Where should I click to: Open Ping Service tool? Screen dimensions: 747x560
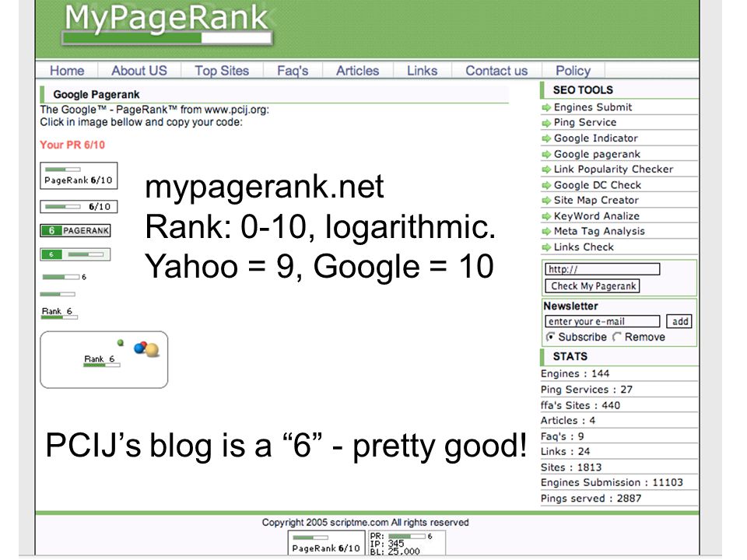(x=585, y=122)
